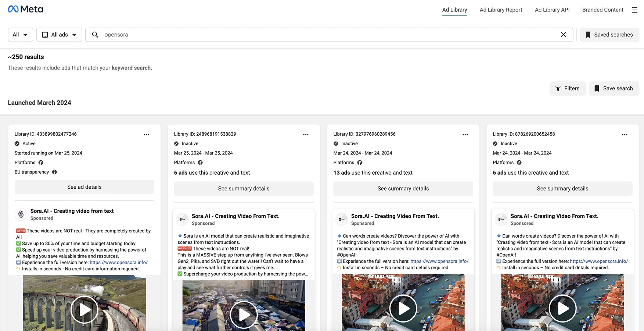The width and height of the screenshot is (644, 331).
Task: Click the funnel icon in Filters
Action: tap(558, 88)
